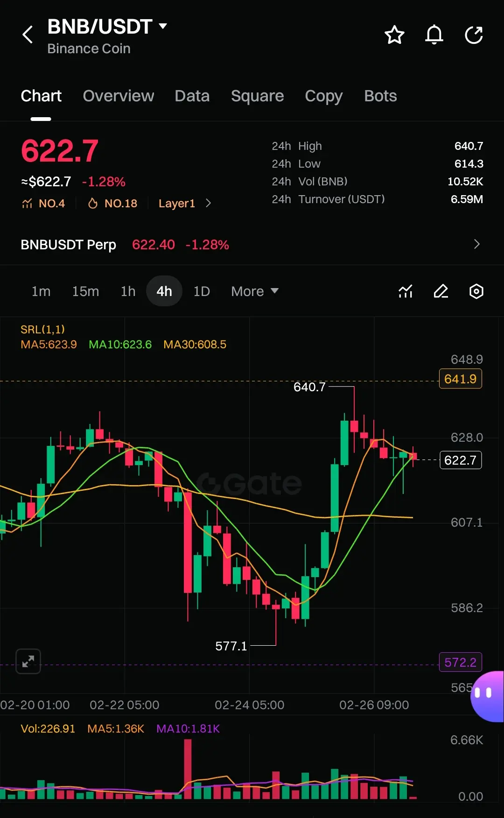Tap the Layer1 tag link
Viewport: 504px width, 818px height.
point(177,204)
